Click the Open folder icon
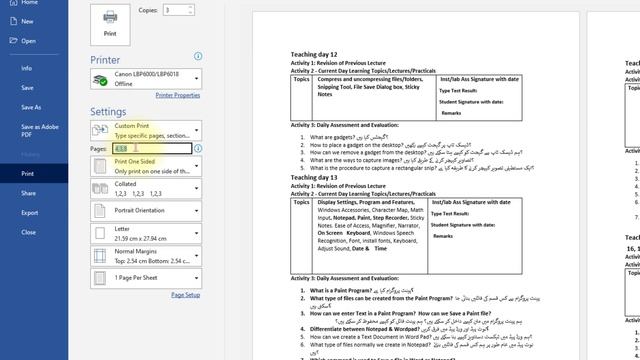 (13, 40)
